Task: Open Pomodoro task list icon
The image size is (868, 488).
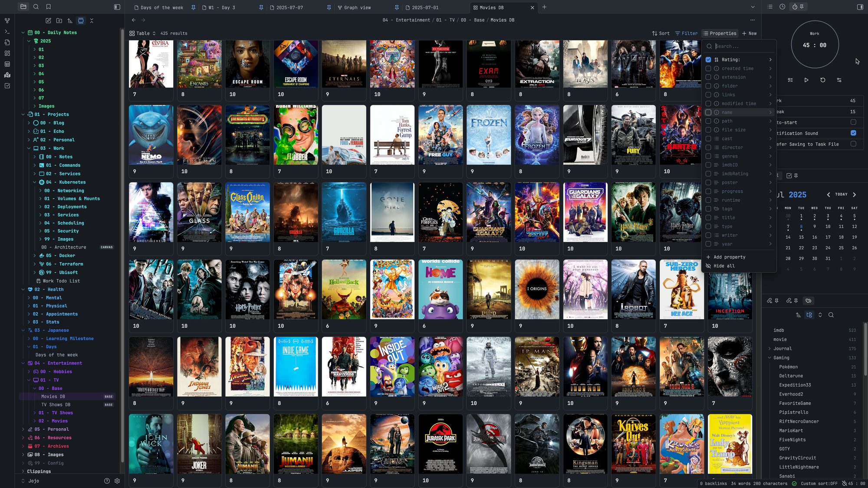Action: click(x=790, y=80)
